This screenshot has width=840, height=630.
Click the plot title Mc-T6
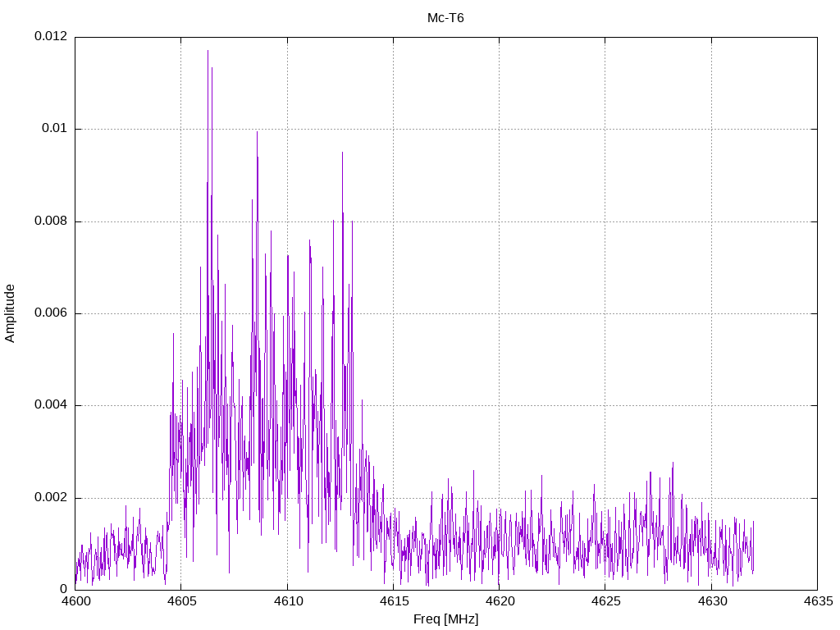(445, 18)
